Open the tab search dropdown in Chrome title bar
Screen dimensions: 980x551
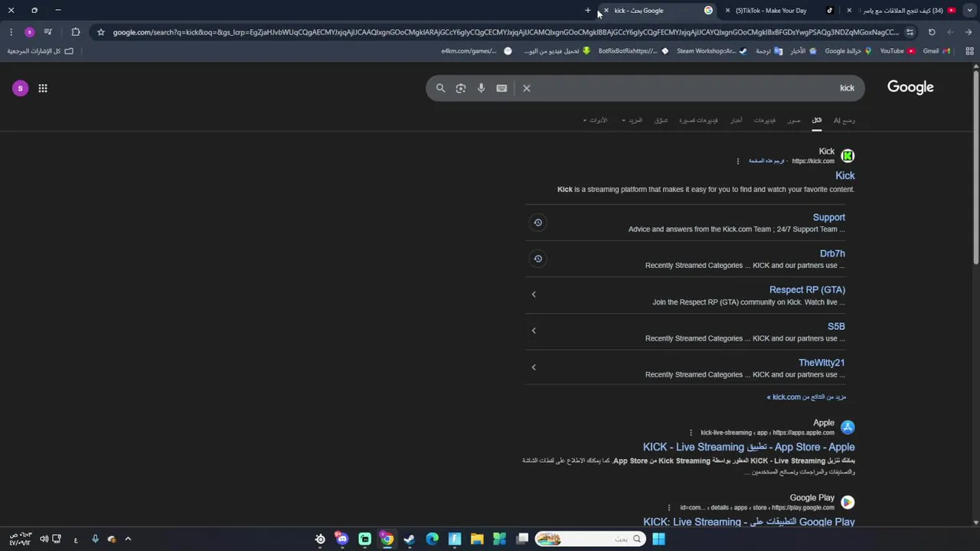click(x=971, y=11)
